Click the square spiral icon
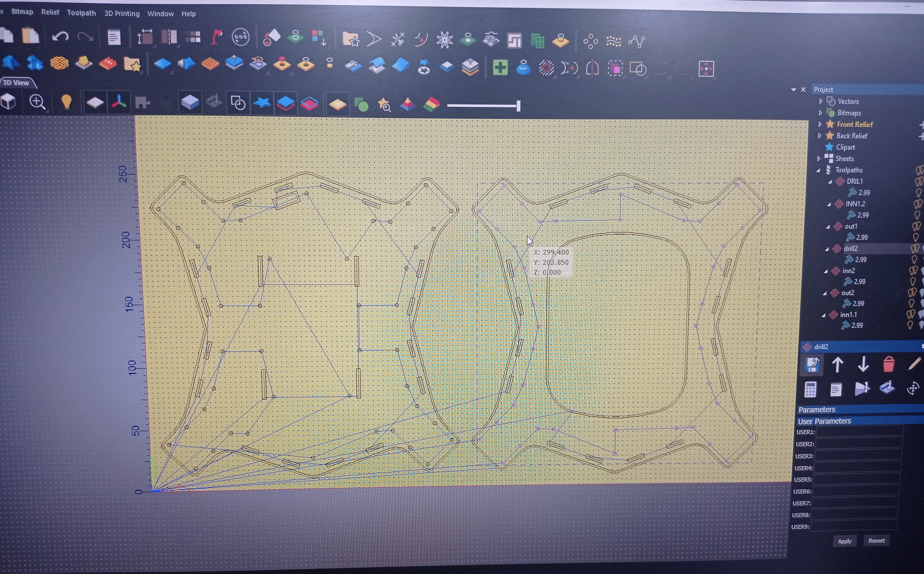Screen dimensions: 924x574 pos(514,41)
